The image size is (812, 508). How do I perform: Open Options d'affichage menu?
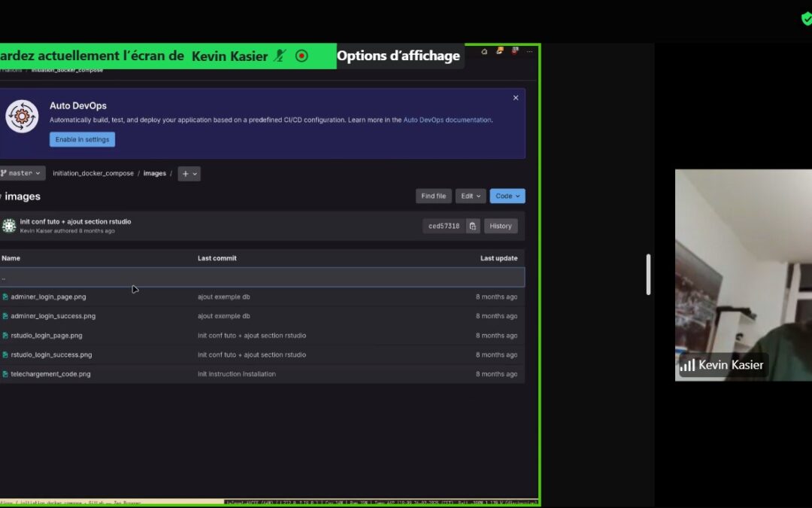point(398,56)
